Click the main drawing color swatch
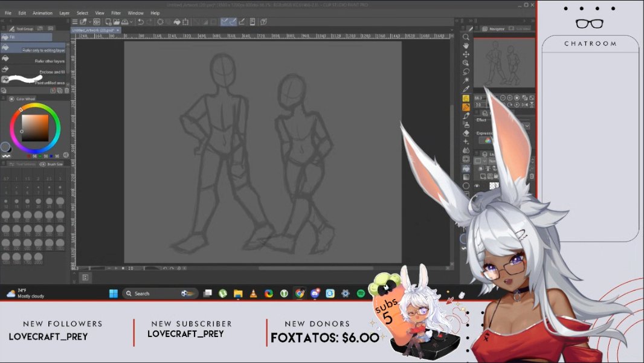Viewport: 644px width, 363px height. pos(5,146)
